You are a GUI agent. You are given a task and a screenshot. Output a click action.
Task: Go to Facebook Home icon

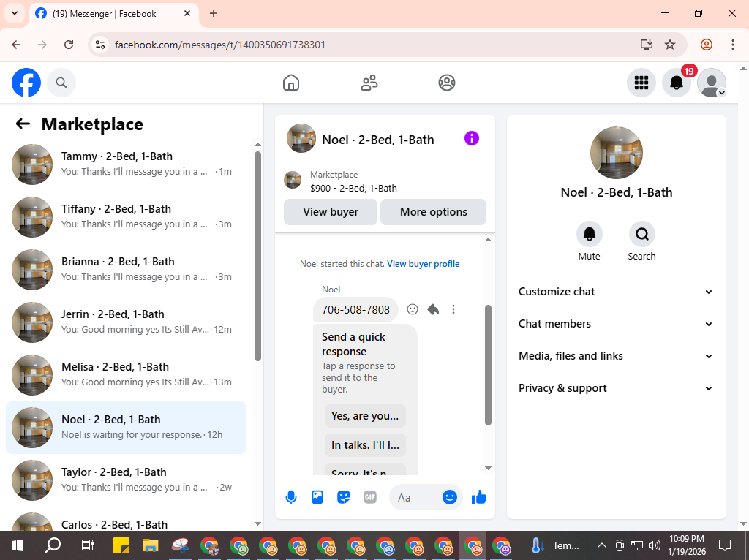(291, 83)
